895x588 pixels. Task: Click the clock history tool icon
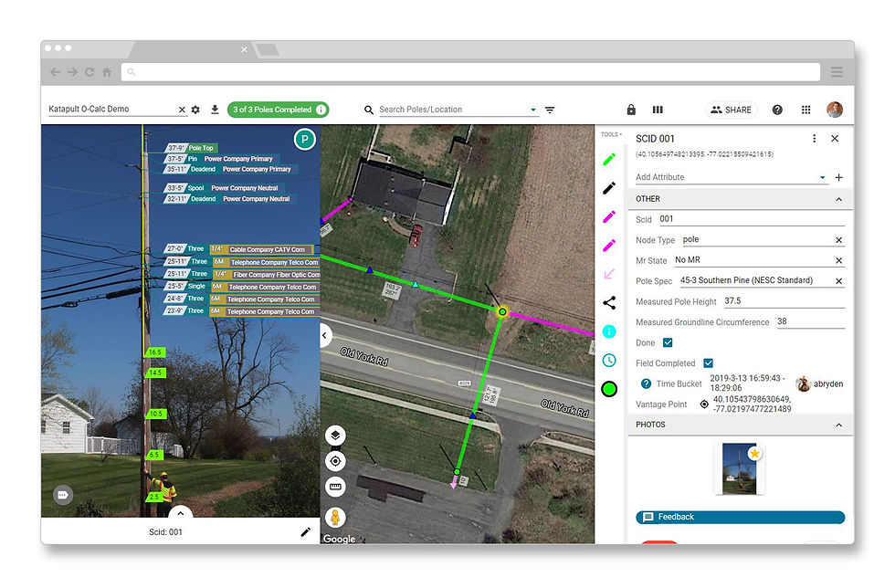609,361
